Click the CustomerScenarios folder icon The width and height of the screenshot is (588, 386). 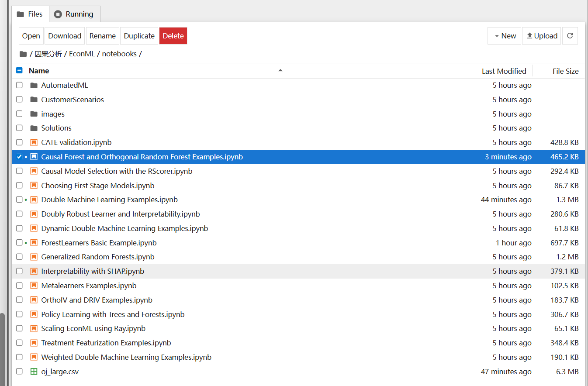pyautogui.click(x=34, y=100)
